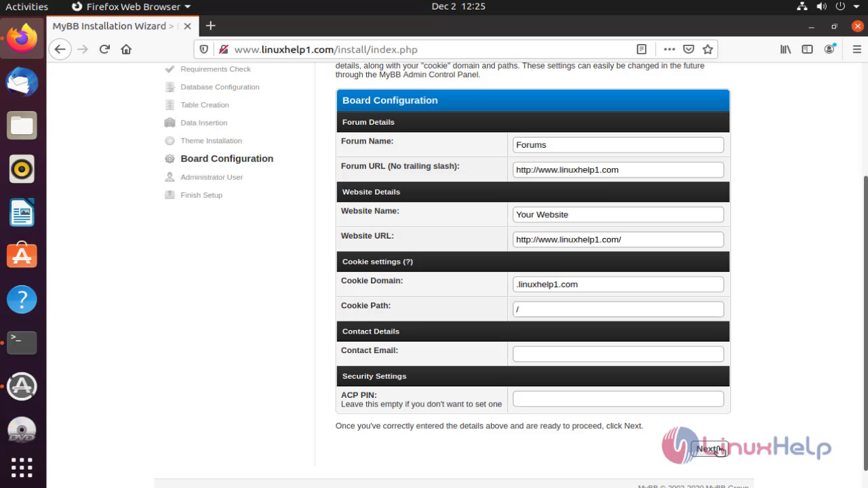Viewport: 868px width, 488px height.
Task: Edit the Website URL field
Action: [618, 240]
